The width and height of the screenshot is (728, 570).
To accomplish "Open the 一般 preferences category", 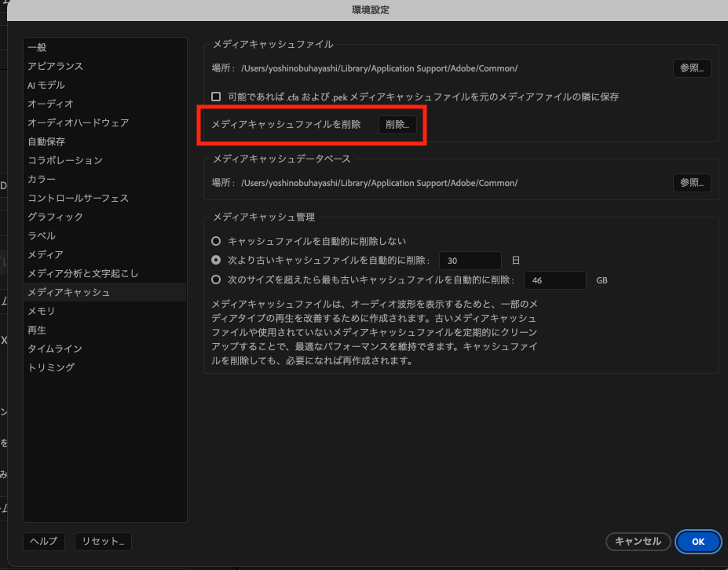I will tap(37, 47).
